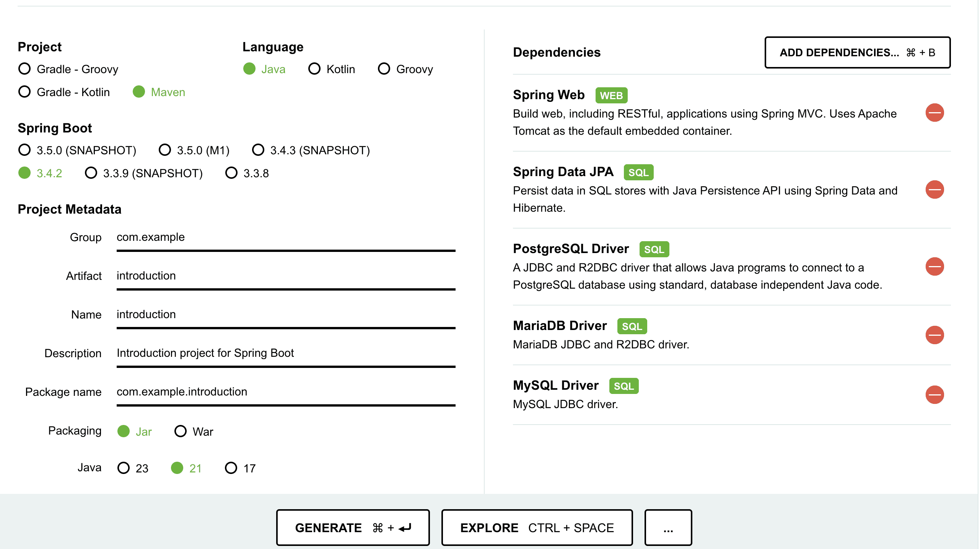Click the 'MariaDB JDBC and R2DBC driver.' description
This screenshot has width=980, height=549.
(601, 345)
